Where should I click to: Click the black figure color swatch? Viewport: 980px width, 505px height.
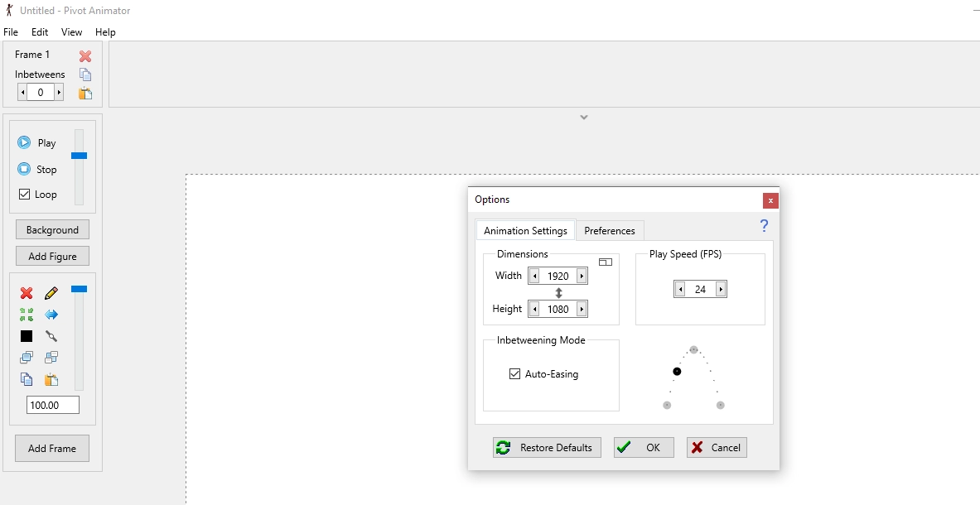[27, 336]
